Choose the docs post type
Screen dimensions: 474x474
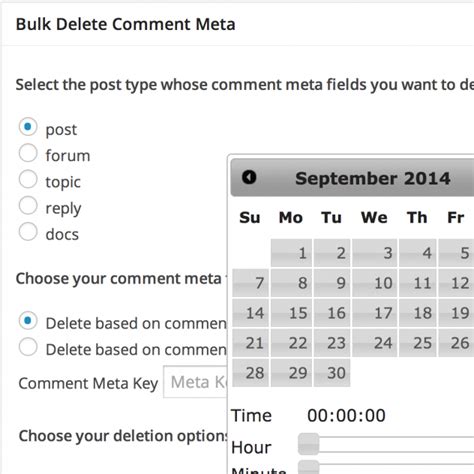coord(28,232)
